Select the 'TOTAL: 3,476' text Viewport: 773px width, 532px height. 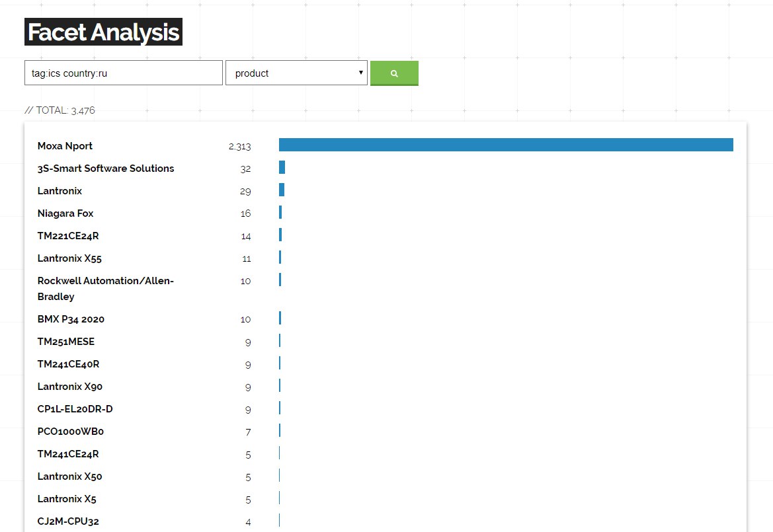(x=60, y=110)
